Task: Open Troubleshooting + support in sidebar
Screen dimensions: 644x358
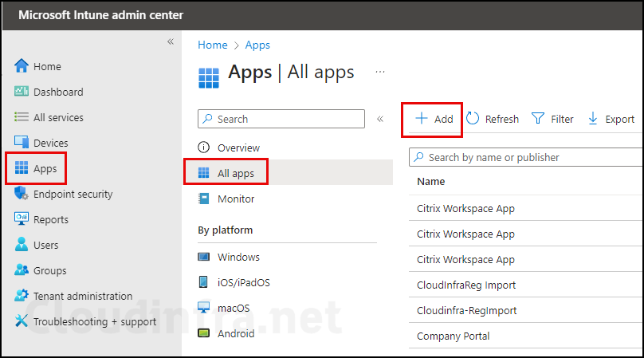Action: pos(95,322)
